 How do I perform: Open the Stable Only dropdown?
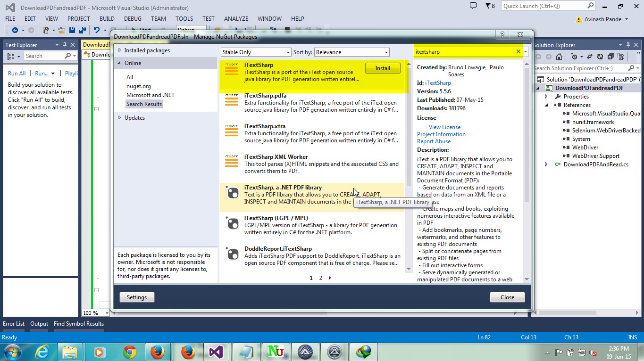[x=256, y=52]
